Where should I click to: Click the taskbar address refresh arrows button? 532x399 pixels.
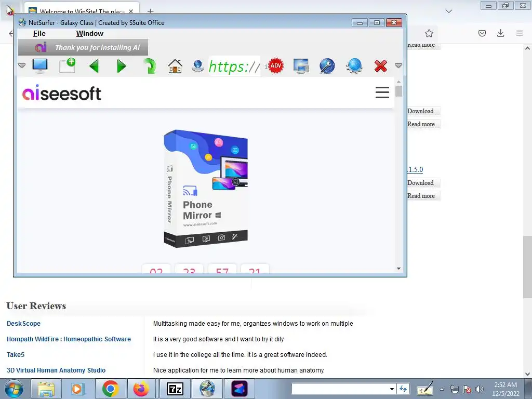coord(403,389)
